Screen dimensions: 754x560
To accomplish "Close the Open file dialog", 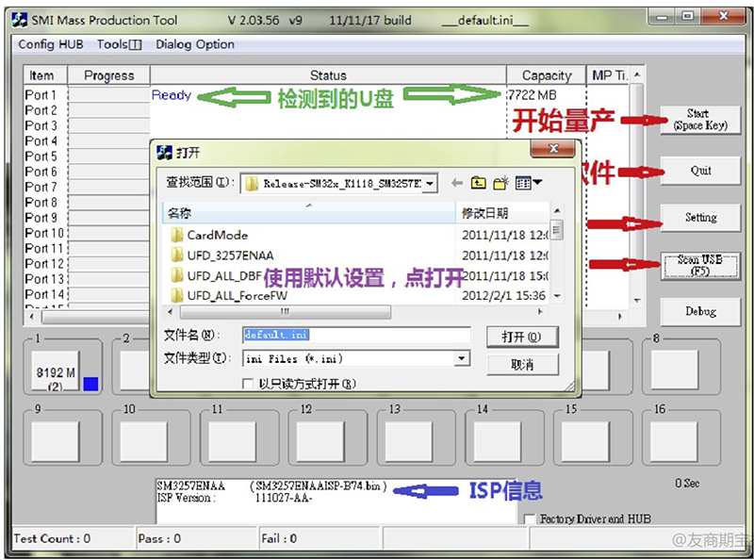I will tap(553, 149).
